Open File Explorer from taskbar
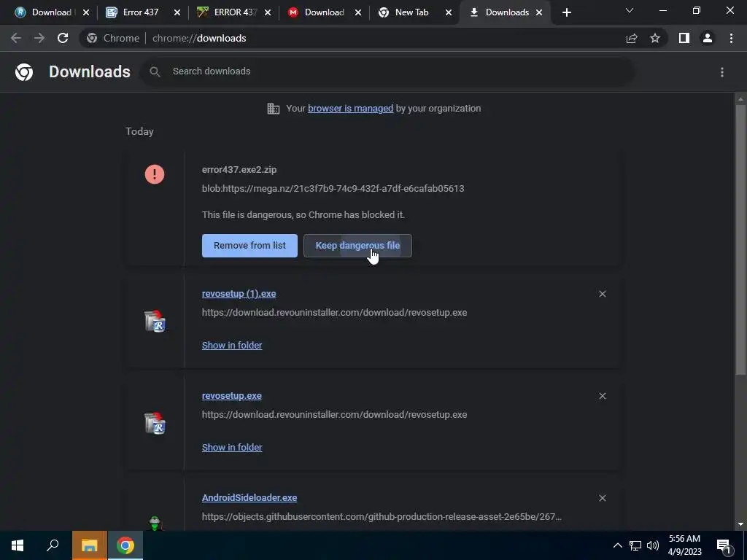This screenshot has width=747, height=560. pos(89,545)
